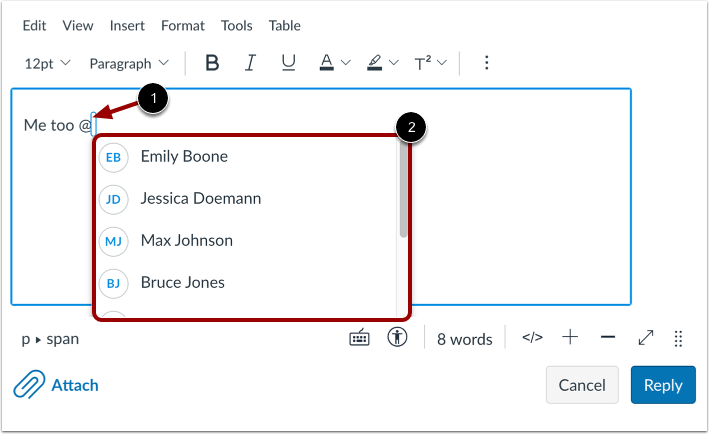Viewport: 709px width, 434px height.
Task: Open keyboard shortcuts icon
Action: point(359,338)
